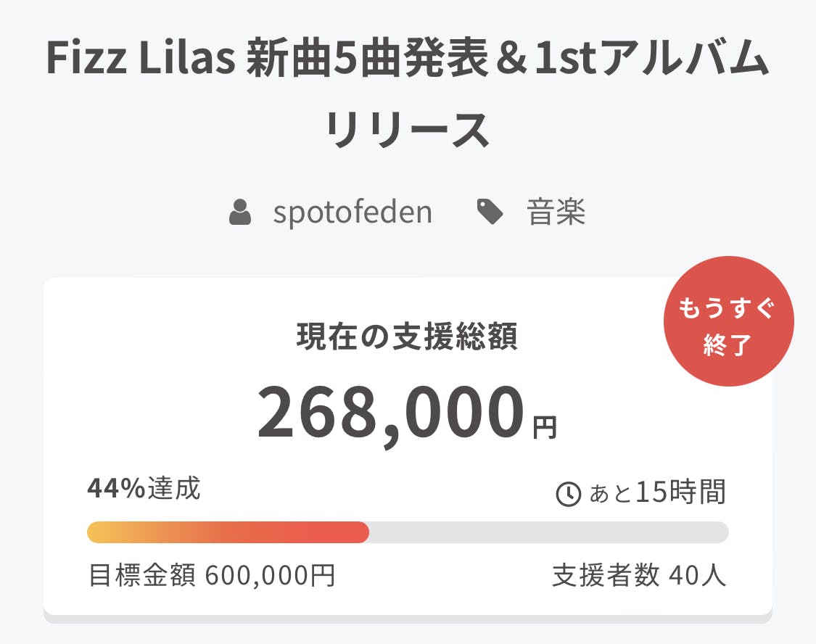Click the red もうすぐ終了 badge

coord(728,321)
